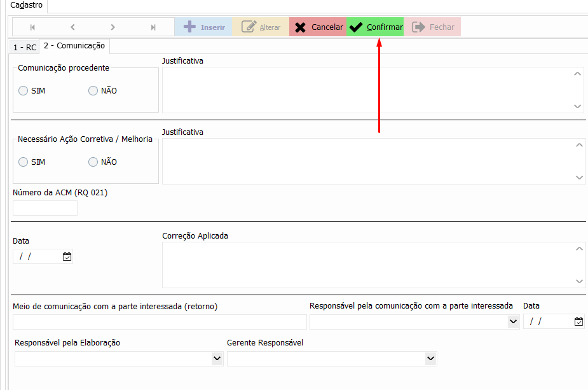Open calendar picker beside Correção Aplicada date
The image size is (588, 390).
[x=67, y=257]
